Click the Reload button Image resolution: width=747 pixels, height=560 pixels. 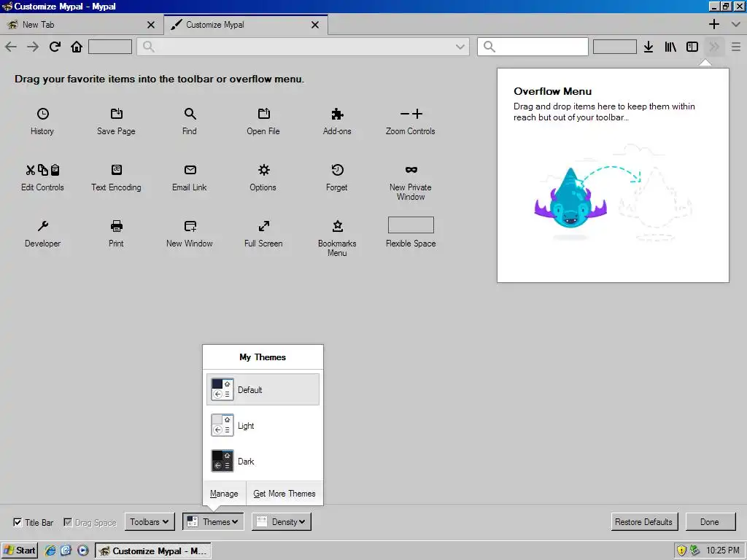pos(55,47)
